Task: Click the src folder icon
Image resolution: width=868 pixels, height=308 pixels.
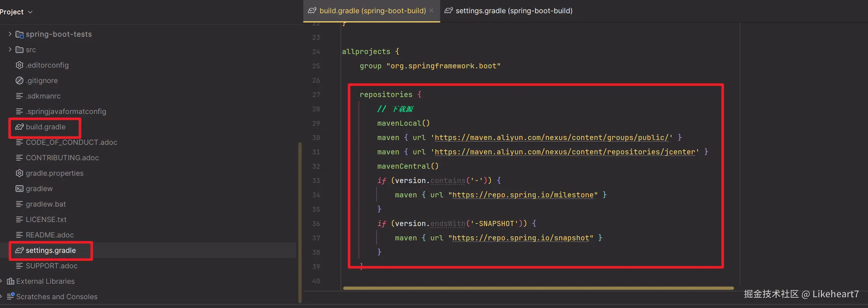Action: coord(20,50)
